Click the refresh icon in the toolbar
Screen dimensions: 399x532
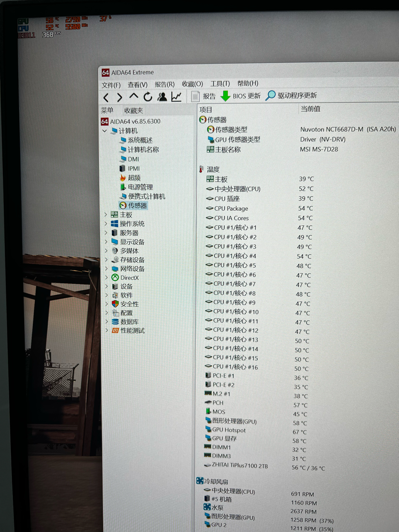click(x=148, y=96)
